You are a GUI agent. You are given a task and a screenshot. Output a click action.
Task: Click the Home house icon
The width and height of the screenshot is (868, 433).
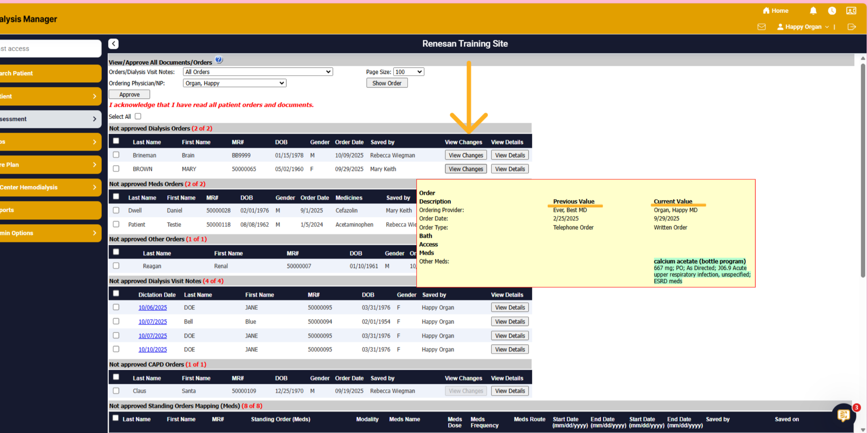(766, 10)
